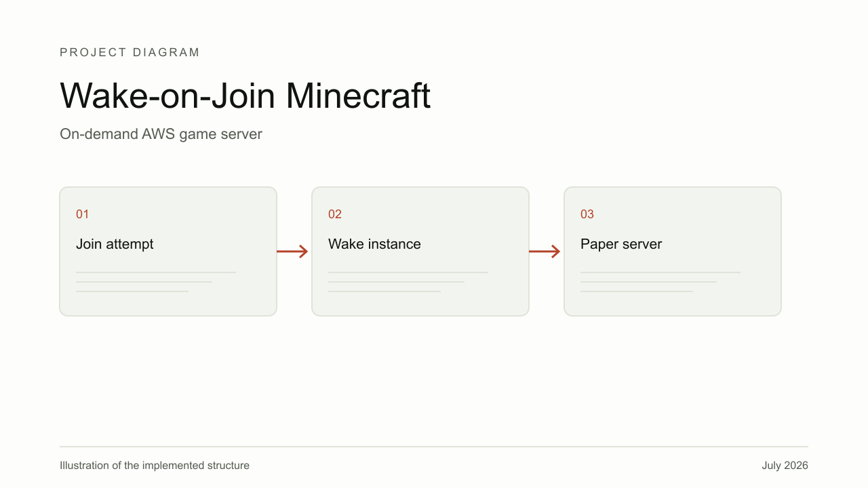The width and height of the screenshot is (868, 488).
Task: Click the subtitle "On-demand AWS game server"
Action: tap(161, 134)
